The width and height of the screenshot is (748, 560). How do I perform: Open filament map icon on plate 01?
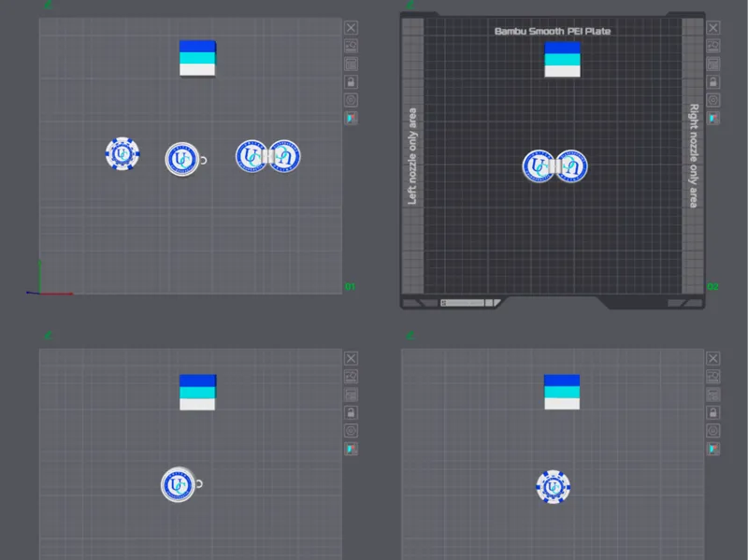tap(352, 118)
